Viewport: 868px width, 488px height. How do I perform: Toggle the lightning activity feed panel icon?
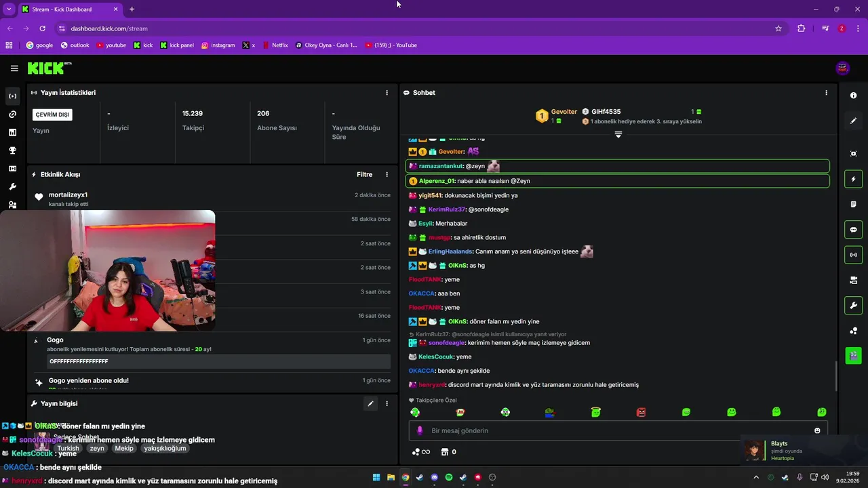pos(854,179)
